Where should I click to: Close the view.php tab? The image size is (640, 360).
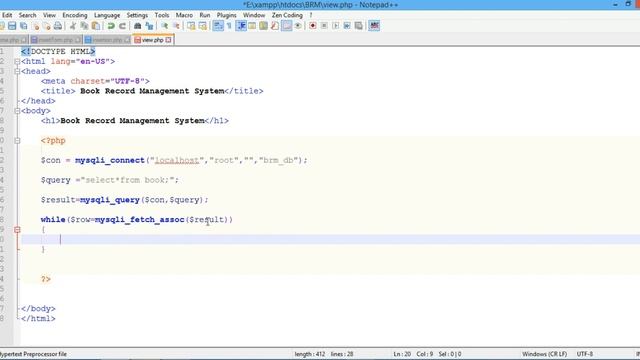pyautogui.click(x=168, y=40)
